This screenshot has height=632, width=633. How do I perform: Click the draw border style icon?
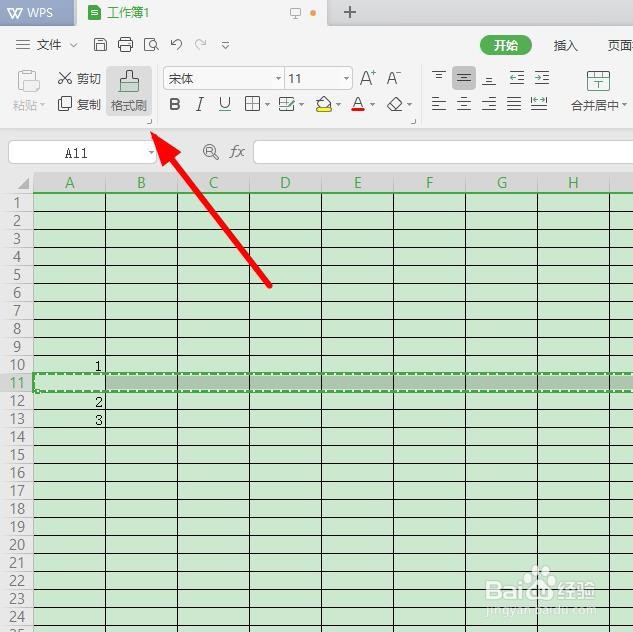287,104
